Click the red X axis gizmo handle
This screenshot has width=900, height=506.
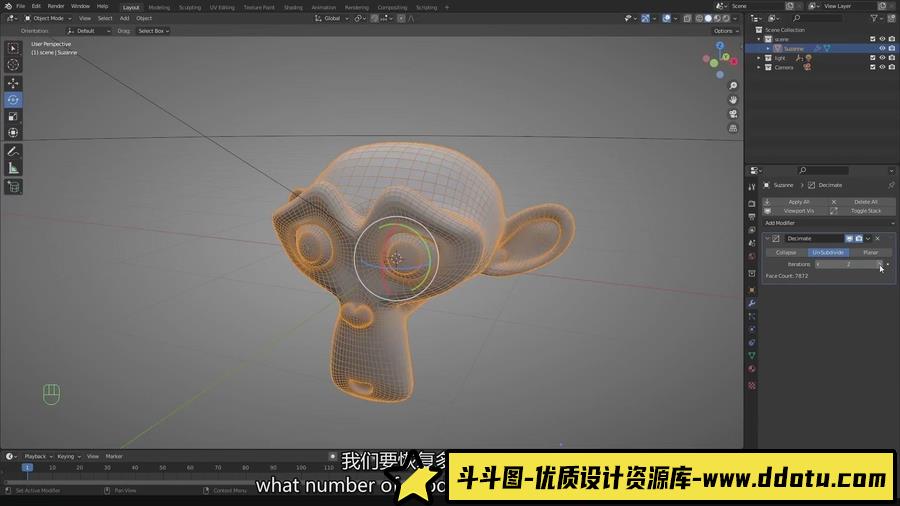[734, 61]
